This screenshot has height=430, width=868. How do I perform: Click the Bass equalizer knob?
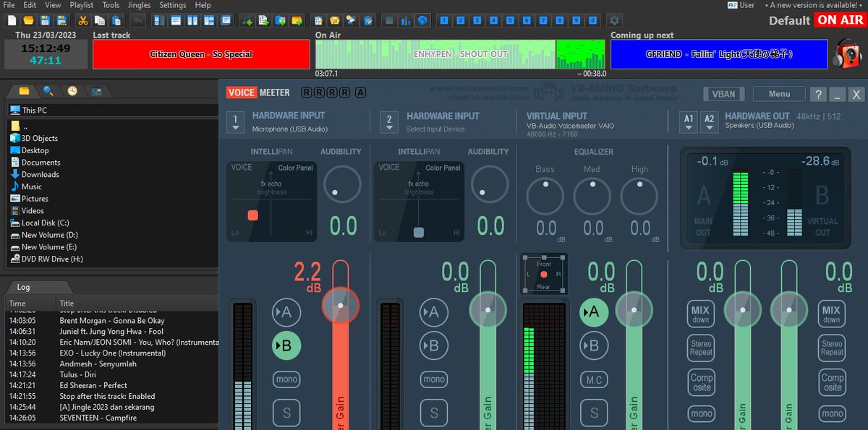tap(545, 197)
